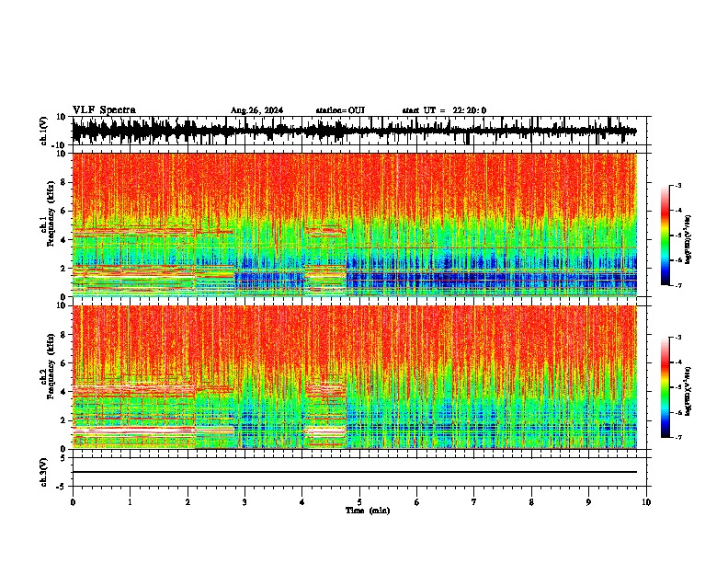The image size is (728, 563).
Task: Click the ch.2 "Frequency (kHz)" axis label
Action: 51,366
